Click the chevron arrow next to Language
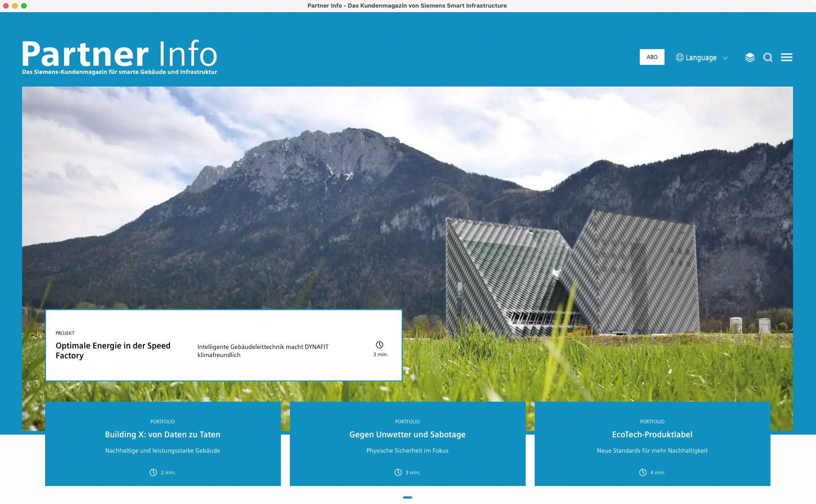Screen dimensions: 816x504 [x=725, y=58]
